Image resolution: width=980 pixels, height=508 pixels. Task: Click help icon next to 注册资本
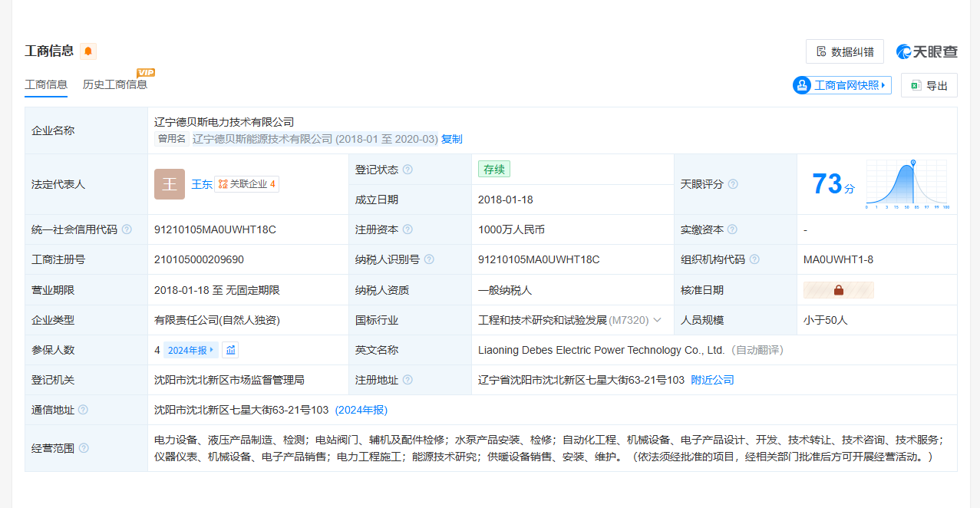pyautogui.click(x=408, y=229)
